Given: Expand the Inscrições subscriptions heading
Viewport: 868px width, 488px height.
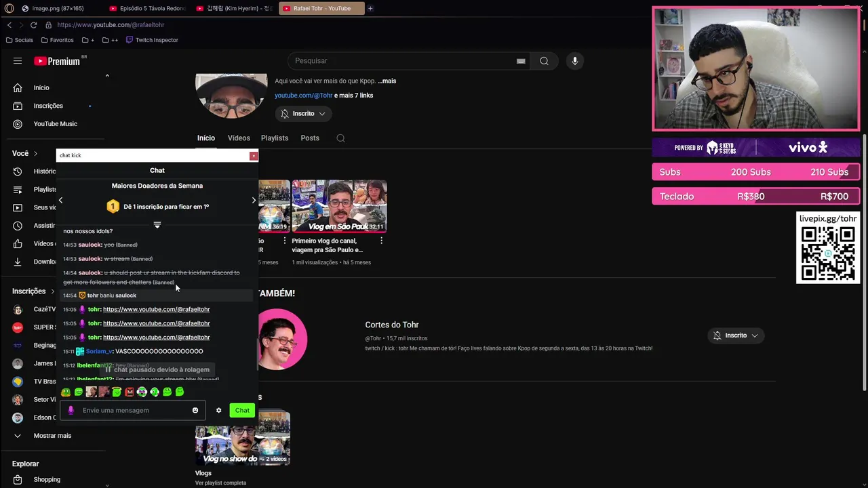Looking at the screenshot, I should click(33, 291).
